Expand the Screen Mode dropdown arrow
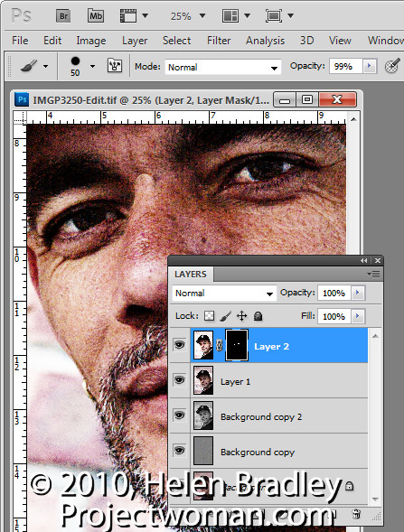404x532 pixels. coord(291,15)
